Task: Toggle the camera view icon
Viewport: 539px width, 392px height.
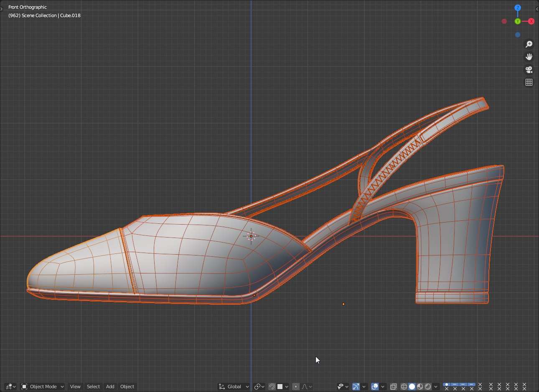Action: pos(529,70)
